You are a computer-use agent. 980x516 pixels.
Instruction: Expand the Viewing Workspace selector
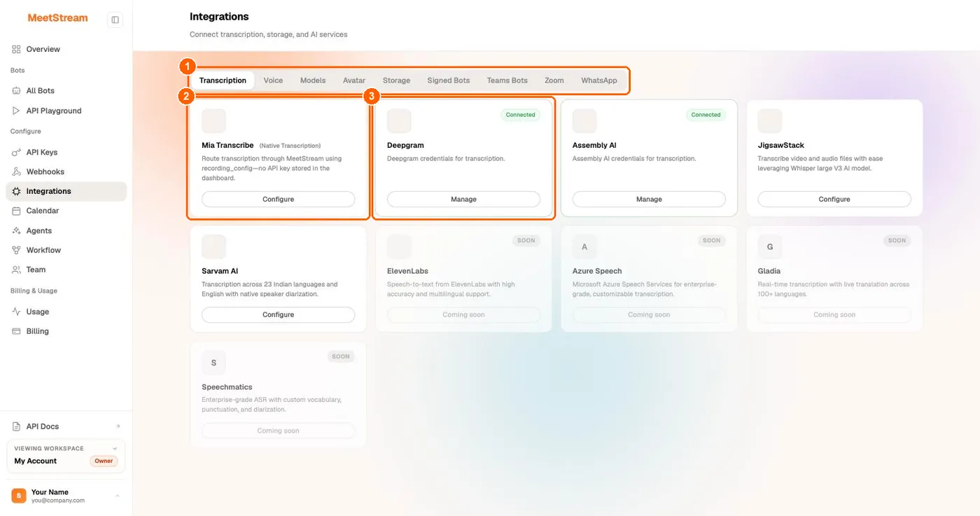pos(66,456)
